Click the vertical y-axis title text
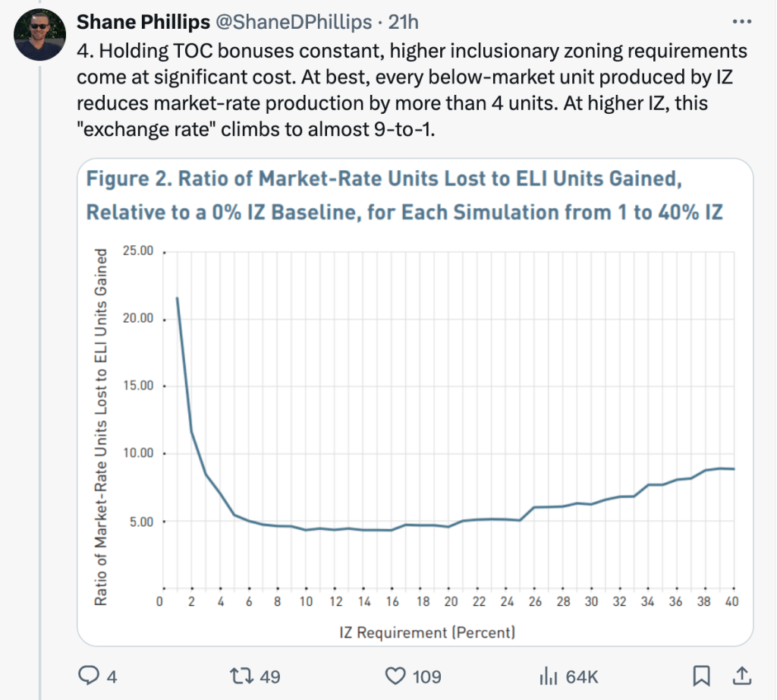The image size is (777, 700). tap(100, 427)
